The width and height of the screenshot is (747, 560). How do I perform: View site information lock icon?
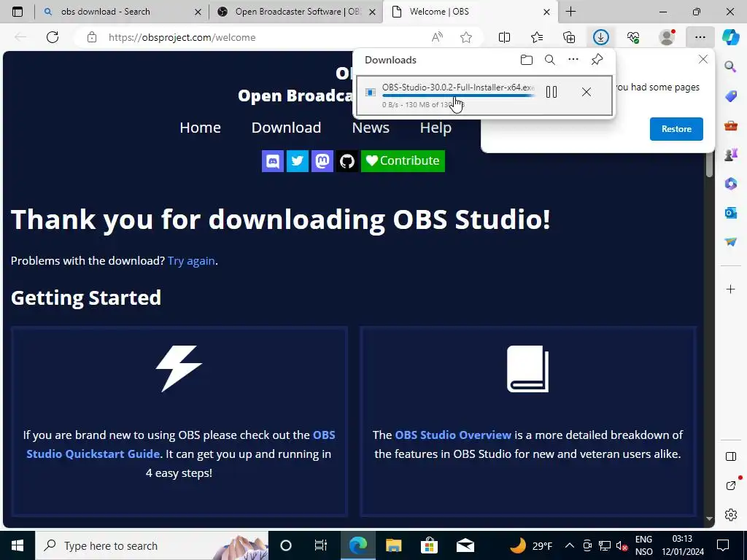click(92, 37)
